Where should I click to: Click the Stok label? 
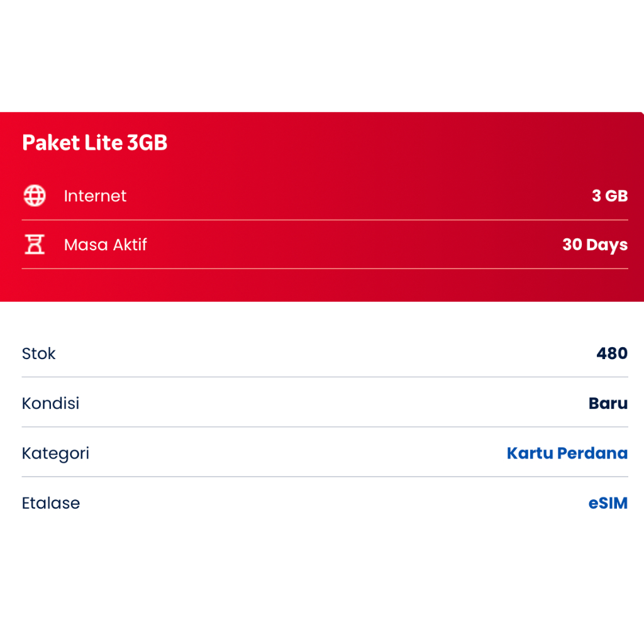click(39, 353)
